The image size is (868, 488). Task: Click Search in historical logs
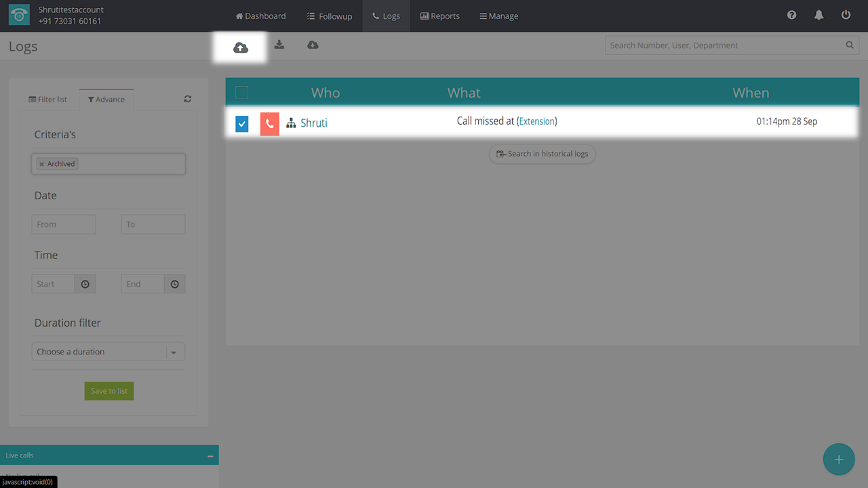click(542, 154)
